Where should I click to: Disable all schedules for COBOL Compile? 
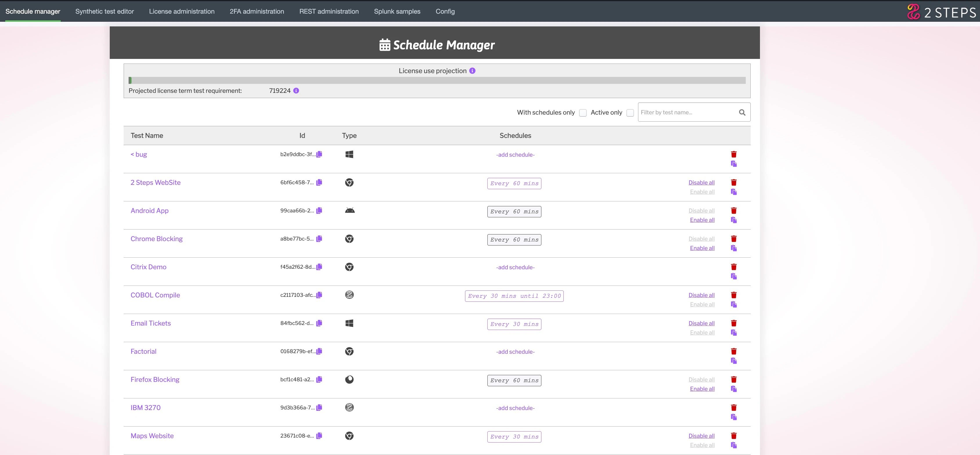[x=702, y=295]
